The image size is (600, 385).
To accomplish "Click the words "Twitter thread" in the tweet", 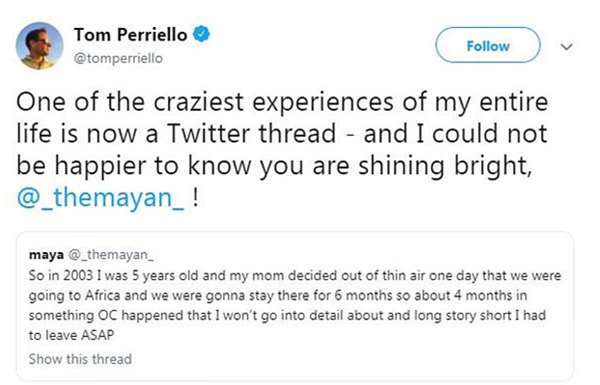I will pyautogui.click(x=251, y=134).
